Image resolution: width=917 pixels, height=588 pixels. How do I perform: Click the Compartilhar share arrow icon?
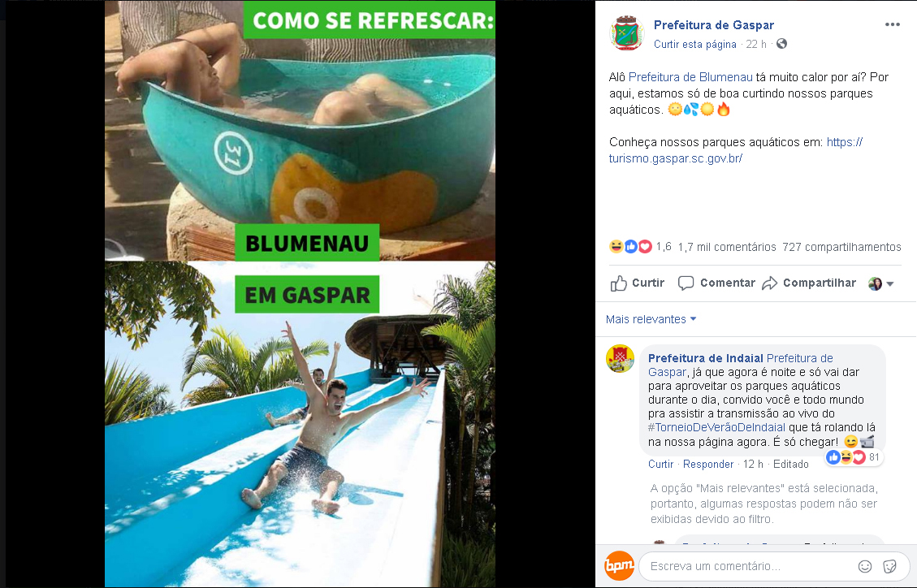click(770, 283)
